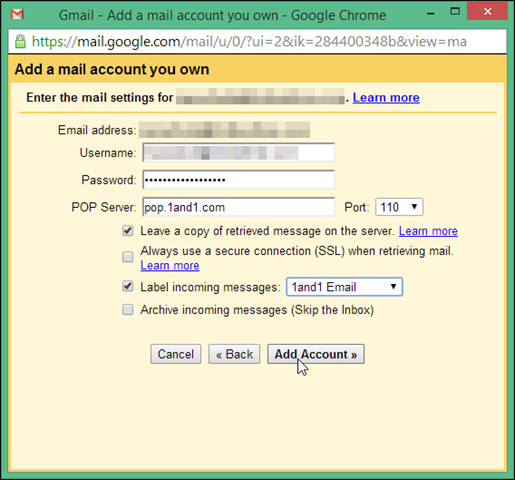Click the Cancel button

[x=176, y=354]
